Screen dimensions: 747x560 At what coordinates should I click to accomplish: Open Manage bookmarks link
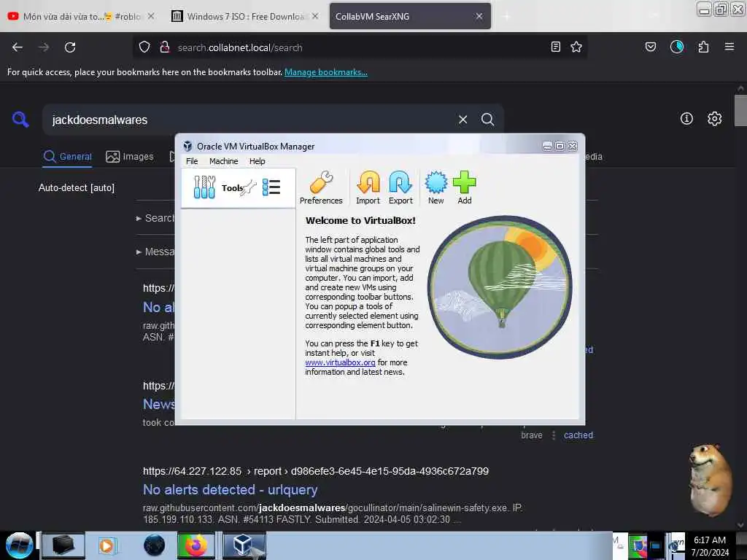point(326,72)
